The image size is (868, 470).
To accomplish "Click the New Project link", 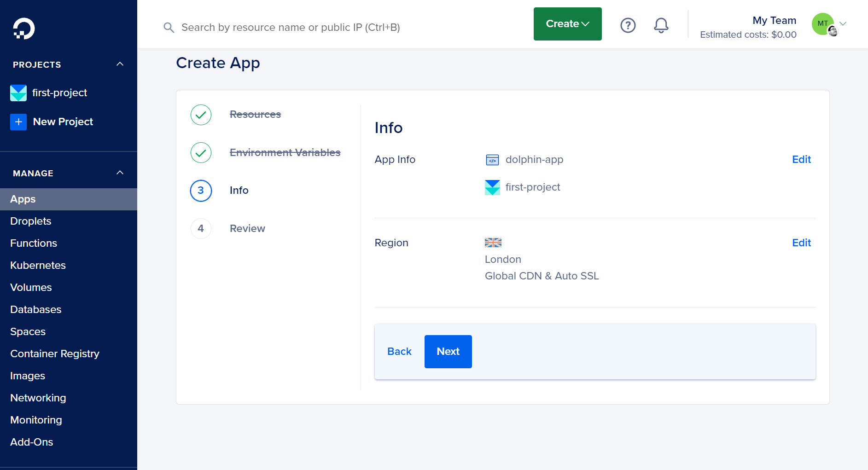I will click(63, 122).
